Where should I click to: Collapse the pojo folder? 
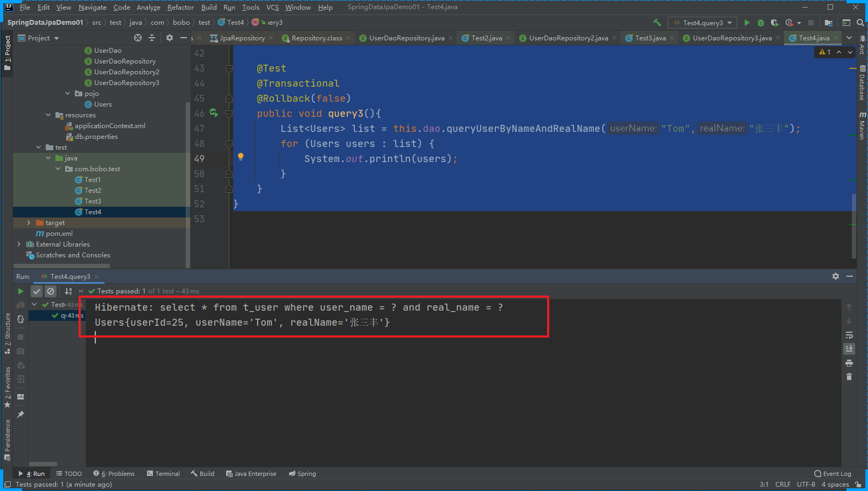point(68,93)
